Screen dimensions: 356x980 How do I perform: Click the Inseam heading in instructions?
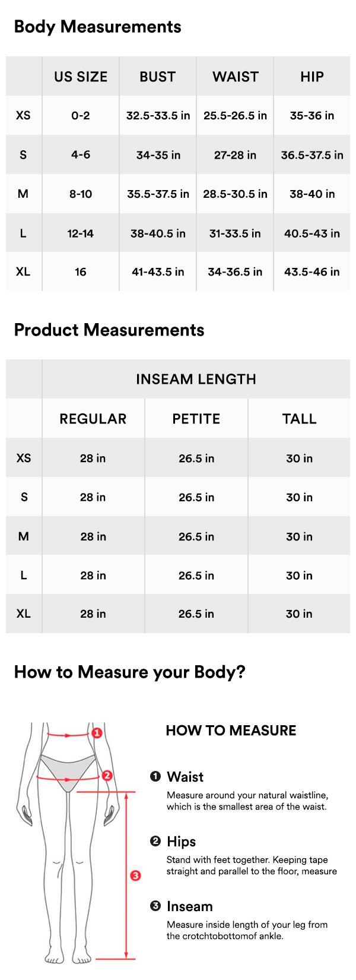coord(189,906)
